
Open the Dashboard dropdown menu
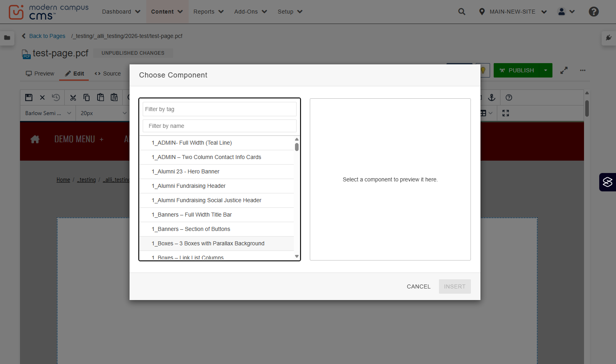121,12
